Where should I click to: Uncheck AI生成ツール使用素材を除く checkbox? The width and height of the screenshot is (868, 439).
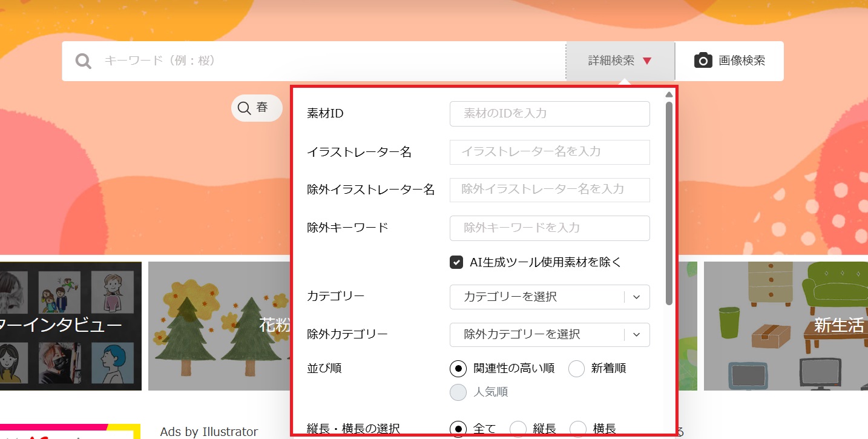456,262
